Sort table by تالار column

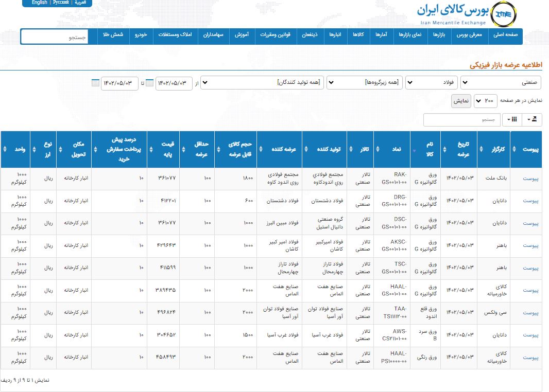pyautogui.click(x=361, y=149)
